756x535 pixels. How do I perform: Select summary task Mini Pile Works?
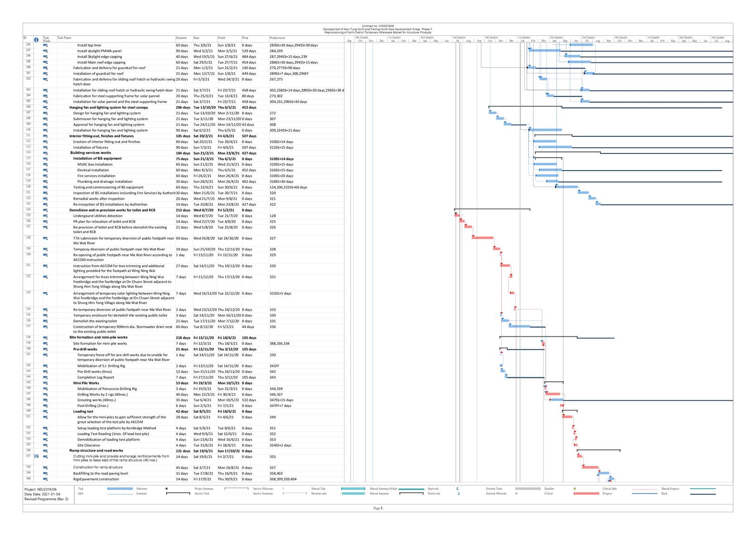86,383
